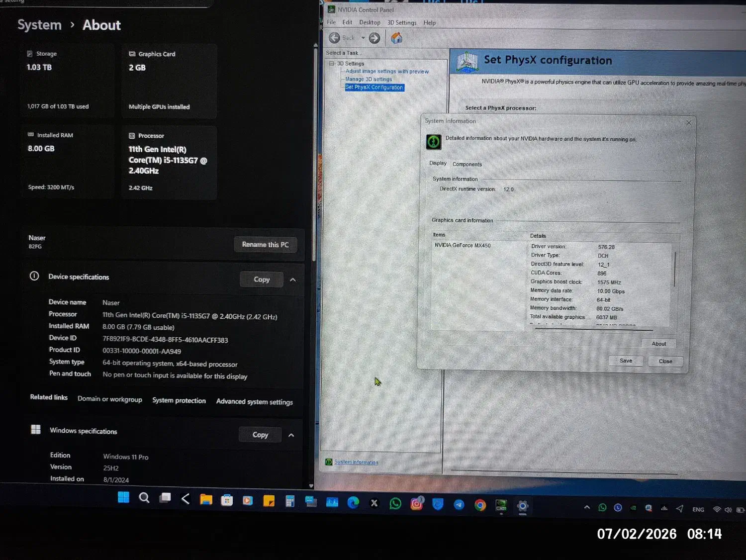Open Domain or workgroup link

point(110,399)
